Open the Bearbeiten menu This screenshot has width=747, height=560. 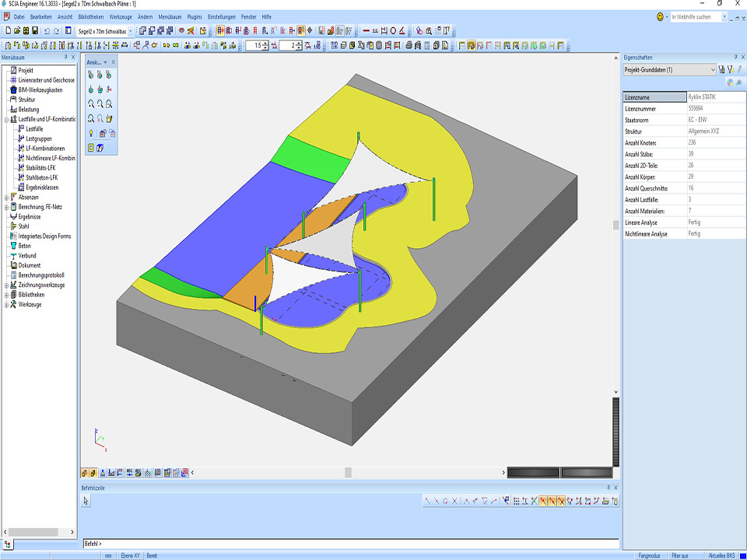click(x=40, y=16)
